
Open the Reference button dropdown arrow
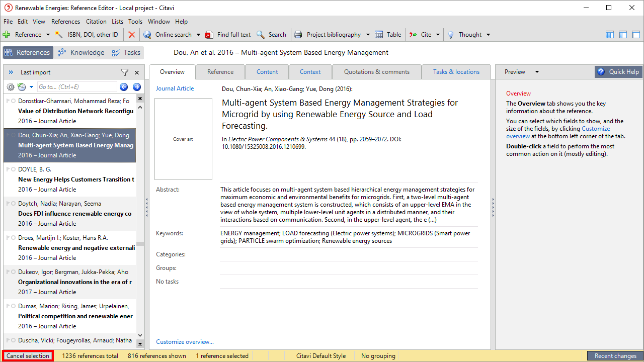[x=48, y=35]
